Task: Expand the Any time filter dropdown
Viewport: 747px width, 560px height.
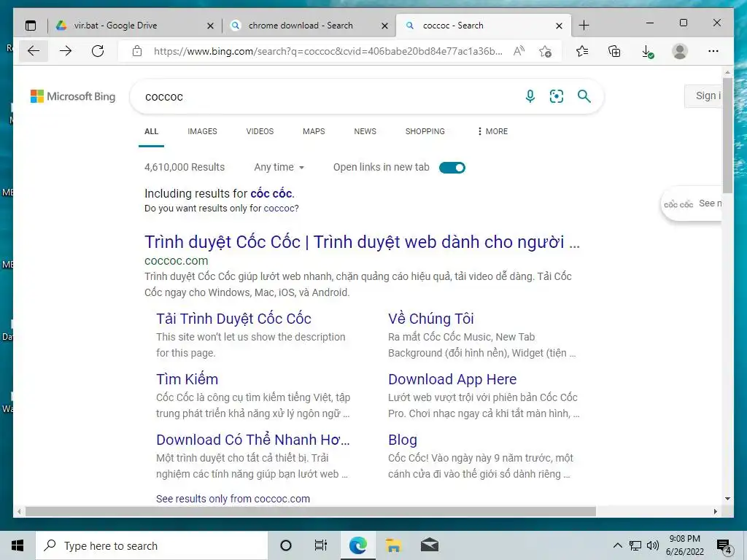Action: [x=279, y=167]
